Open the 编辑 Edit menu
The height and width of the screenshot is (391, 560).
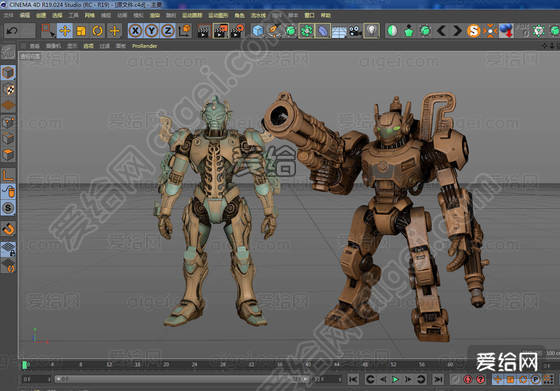25,15
